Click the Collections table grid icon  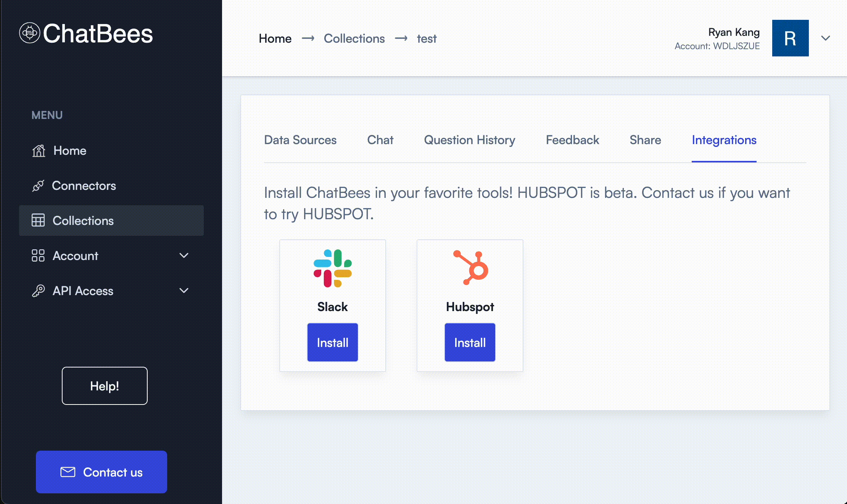[38, 220]
